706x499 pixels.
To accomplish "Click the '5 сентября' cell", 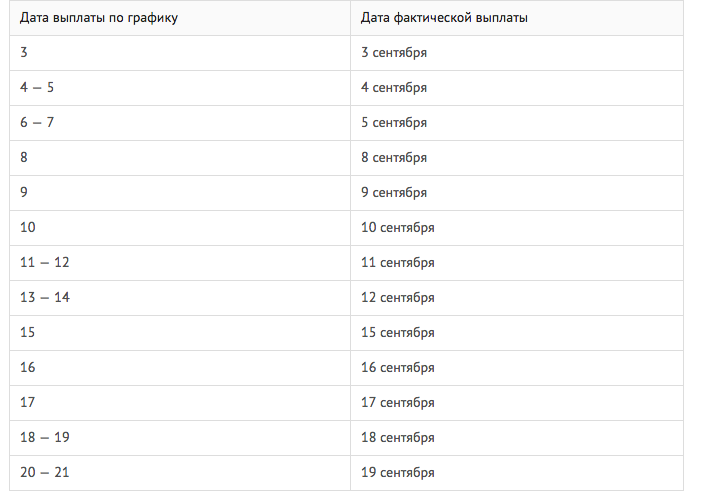I will click(517, 123).
